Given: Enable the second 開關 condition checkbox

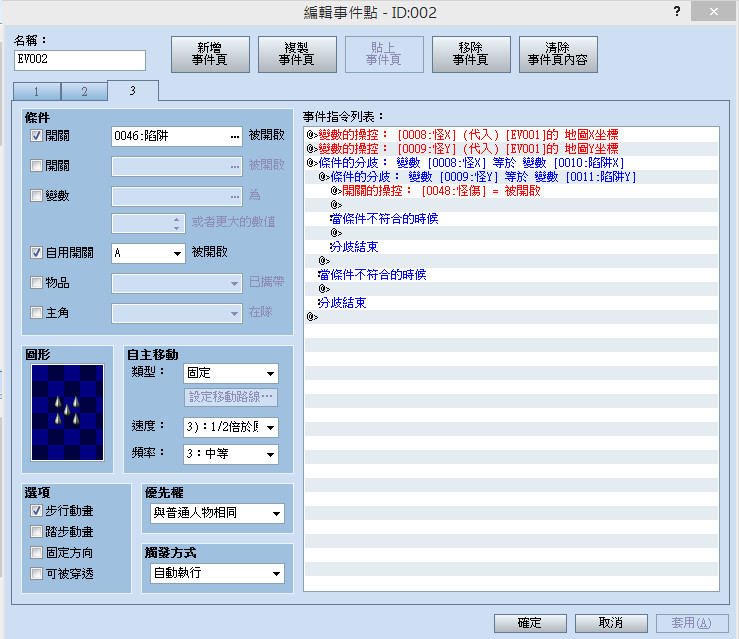Looking at the screenshot, I should [36, 165].
